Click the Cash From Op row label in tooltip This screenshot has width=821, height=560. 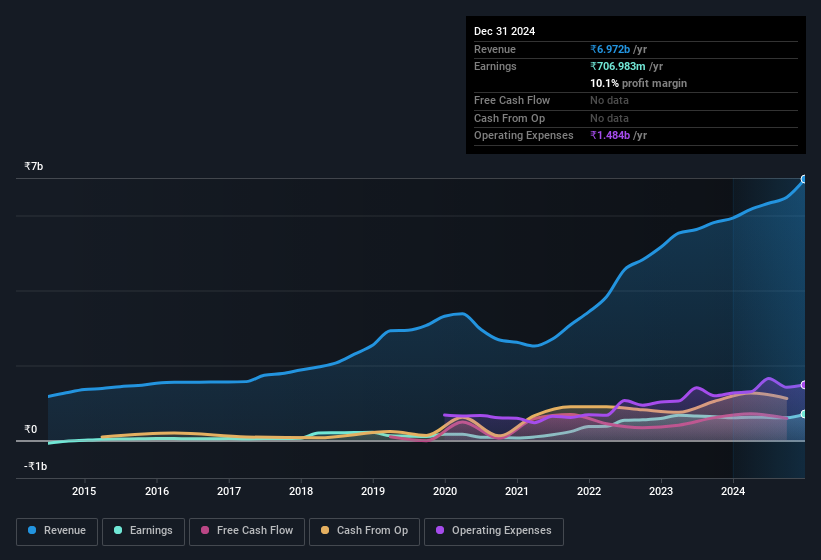click(x=509, y=118)
